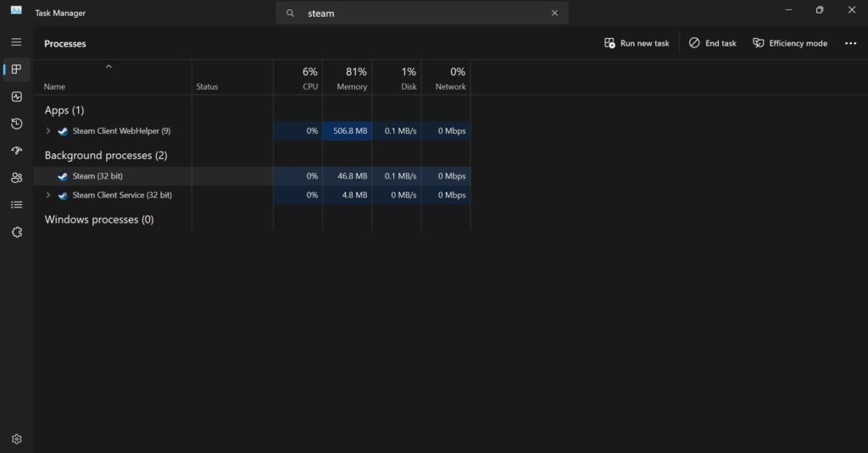
Task: Switch to the Details page icon
Action: [16, 205]
